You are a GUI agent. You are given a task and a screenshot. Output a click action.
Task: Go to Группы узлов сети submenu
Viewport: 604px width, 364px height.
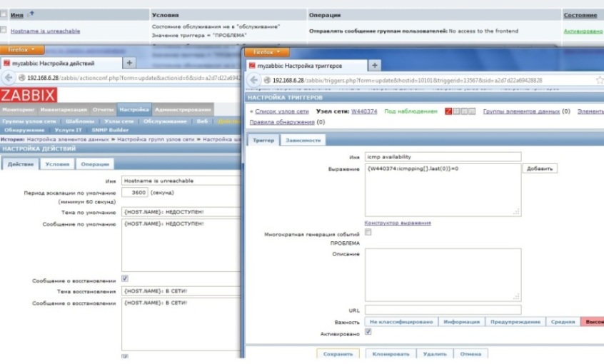(x=29, y=121)
